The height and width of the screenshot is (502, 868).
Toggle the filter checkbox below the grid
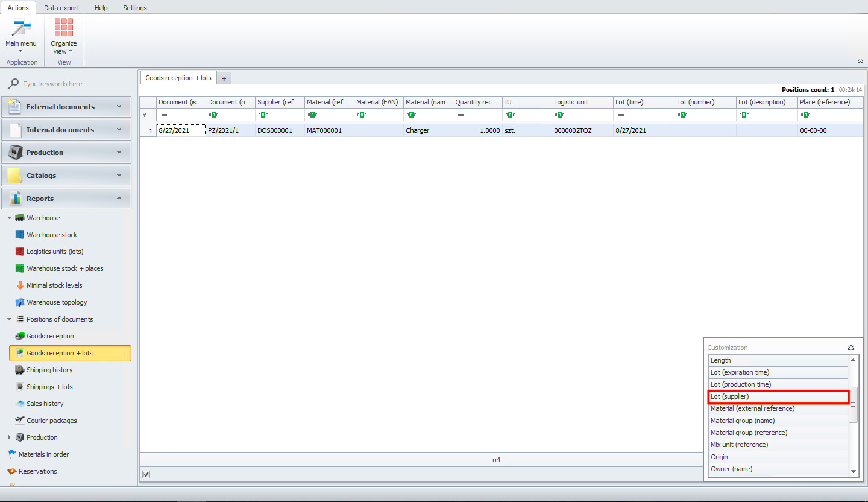coord(146,474)
